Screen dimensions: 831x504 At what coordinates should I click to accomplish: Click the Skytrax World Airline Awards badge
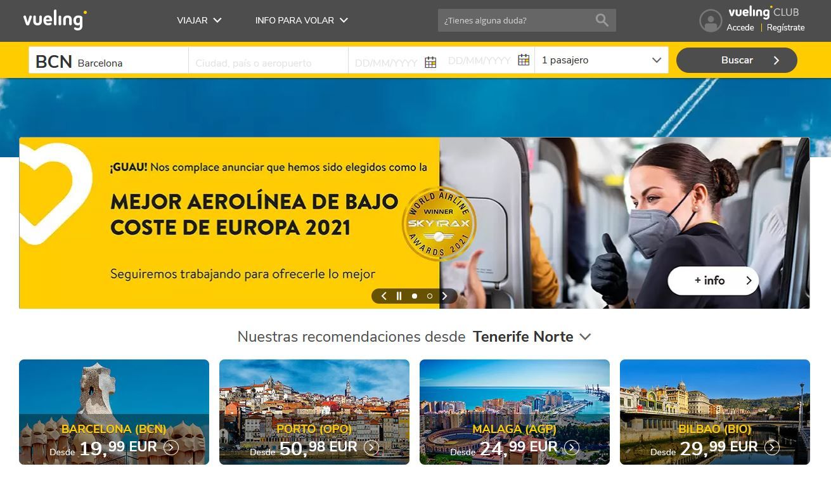[x=439, y=224]
